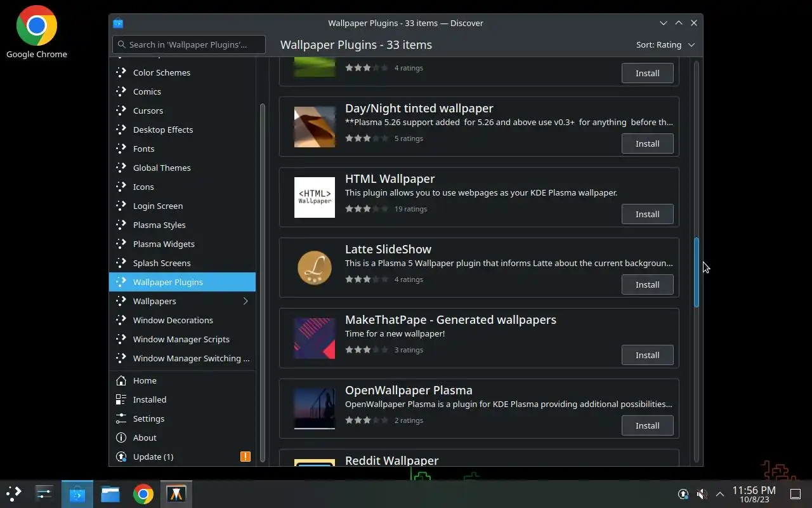Click the Day/Night tinted wallpaper title
812x508 pixels.
[419, 108]
